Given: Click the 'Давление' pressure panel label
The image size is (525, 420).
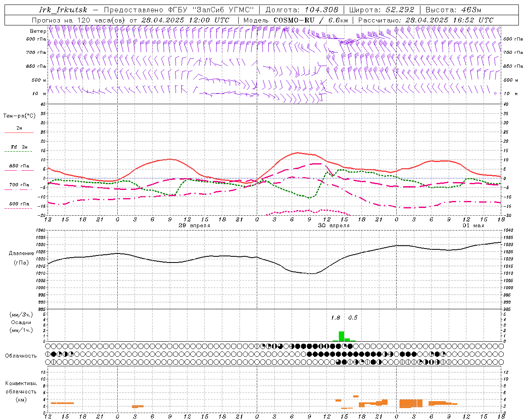Looking at the screenshot, I should [21, 253].
